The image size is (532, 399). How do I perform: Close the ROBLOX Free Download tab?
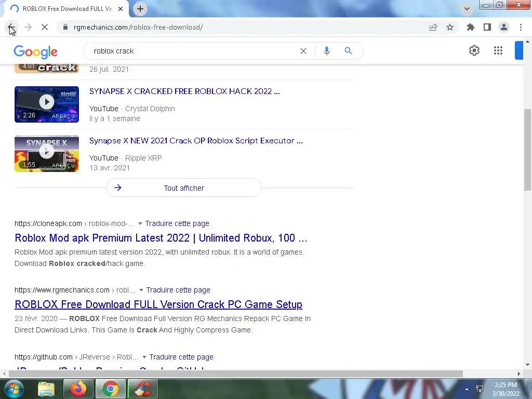121,9
